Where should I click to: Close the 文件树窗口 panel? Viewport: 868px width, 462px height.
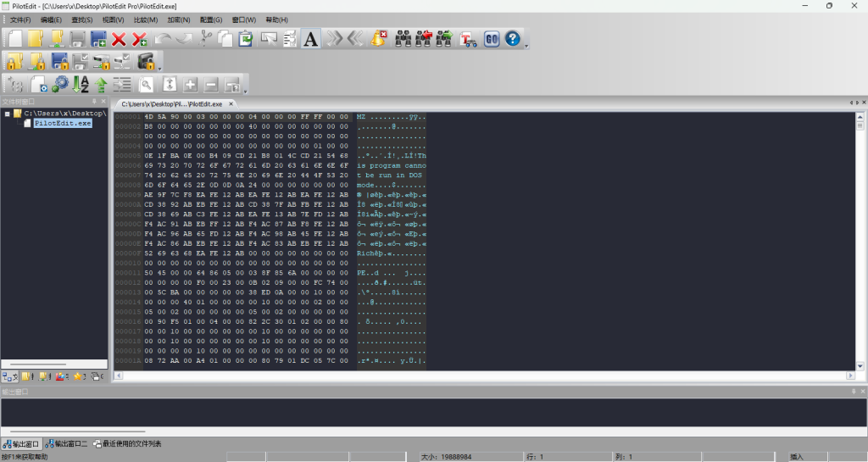click(103, 102)
